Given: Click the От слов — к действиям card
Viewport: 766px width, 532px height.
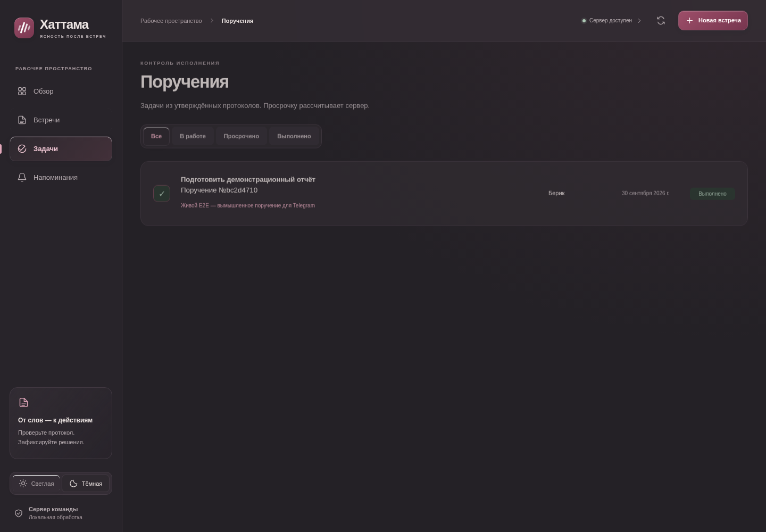Looking at the screenshot, I should 61,423.
